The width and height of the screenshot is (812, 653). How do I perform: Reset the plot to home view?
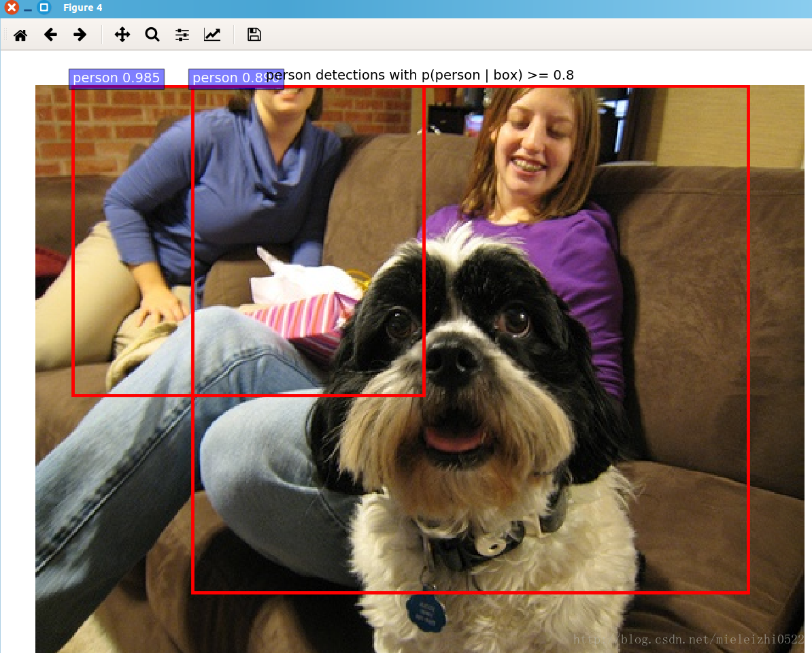click(x=20, y=35)
